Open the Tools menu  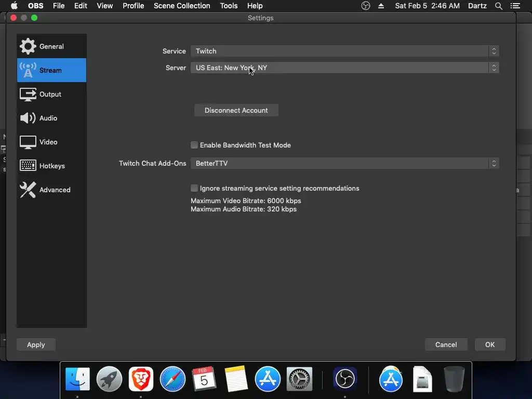[229, 6]
